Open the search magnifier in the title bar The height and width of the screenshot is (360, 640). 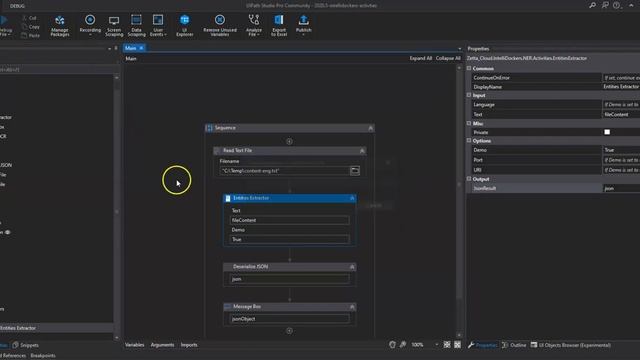point(592,5)
